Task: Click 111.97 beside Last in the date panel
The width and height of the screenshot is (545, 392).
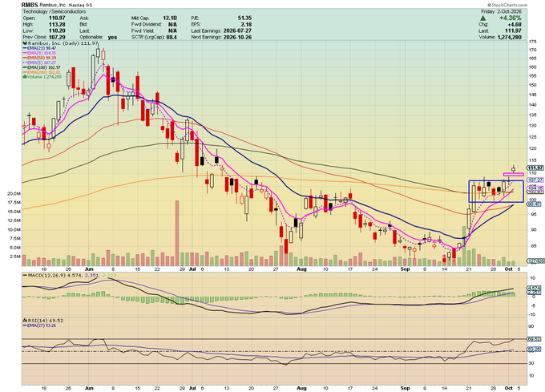Action: 514,30
